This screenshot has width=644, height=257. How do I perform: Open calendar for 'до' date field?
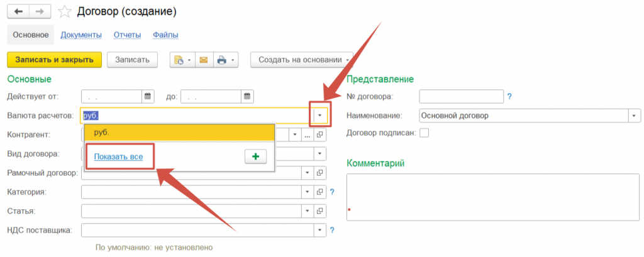(x=247, y=97)
